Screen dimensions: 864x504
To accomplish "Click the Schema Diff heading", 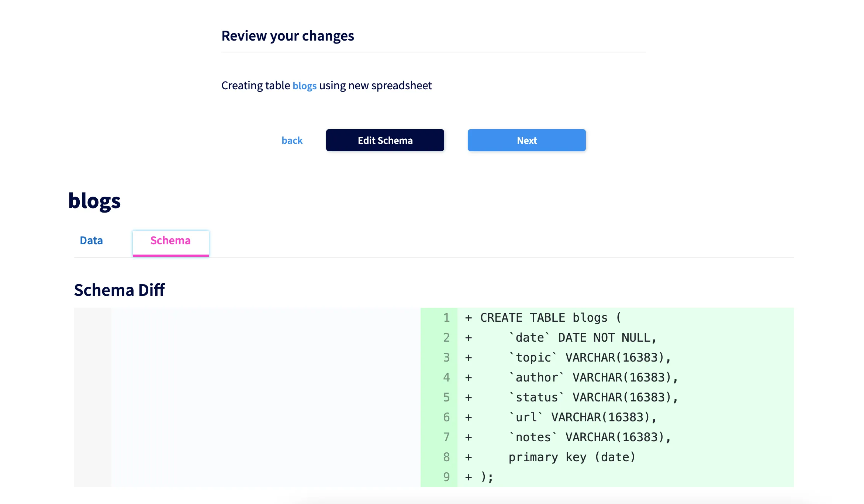I will pos(119,290).
